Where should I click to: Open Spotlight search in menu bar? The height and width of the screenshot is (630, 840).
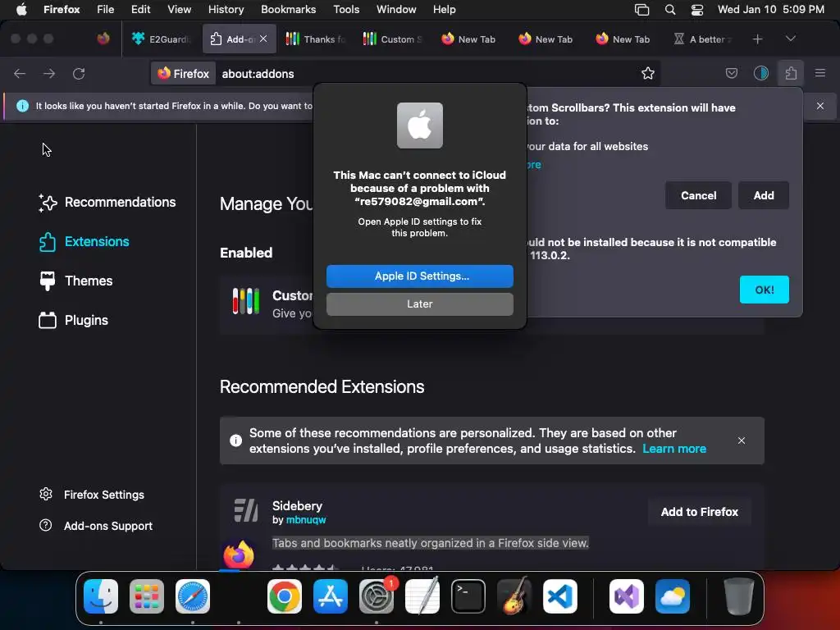[669, 10]
